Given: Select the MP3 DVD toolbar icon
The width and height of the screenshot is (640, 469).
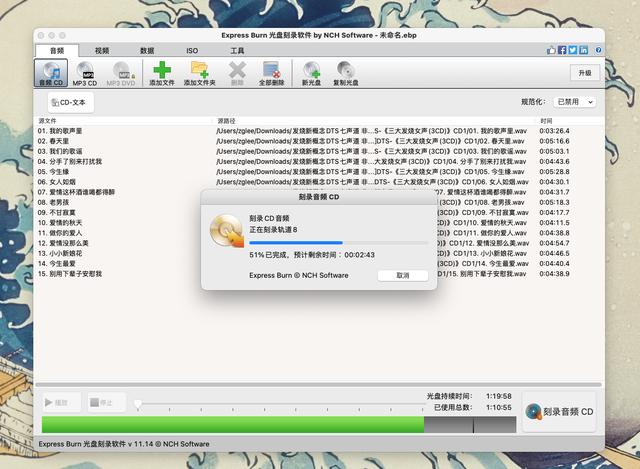Looking at the screenshot, I should (121, 73).
